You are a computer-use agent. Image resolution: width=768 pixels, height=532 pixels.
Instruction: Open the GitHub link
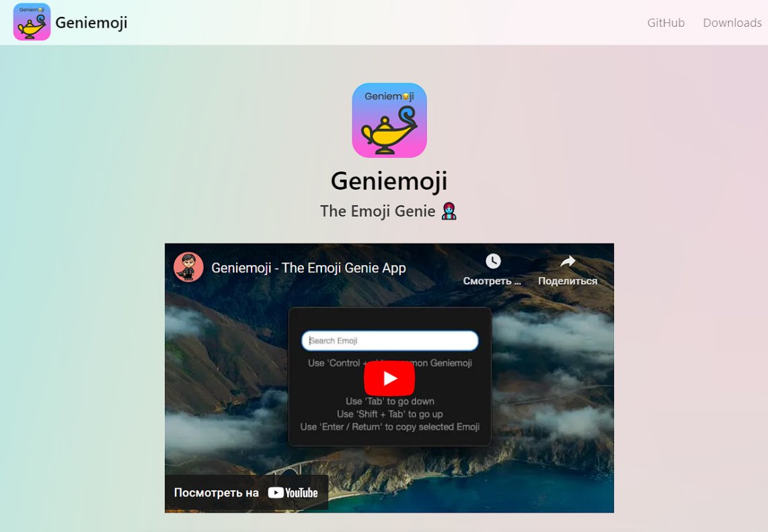pos(666,23)
